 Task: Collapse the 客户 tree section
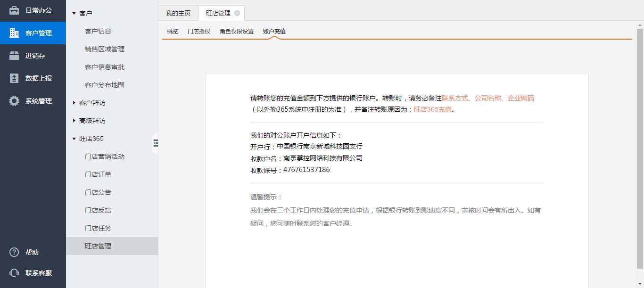[74, 13]
